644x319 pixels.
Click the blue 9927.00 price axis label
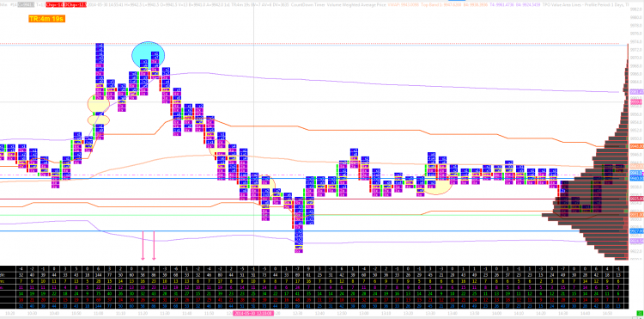click(636, 231)
